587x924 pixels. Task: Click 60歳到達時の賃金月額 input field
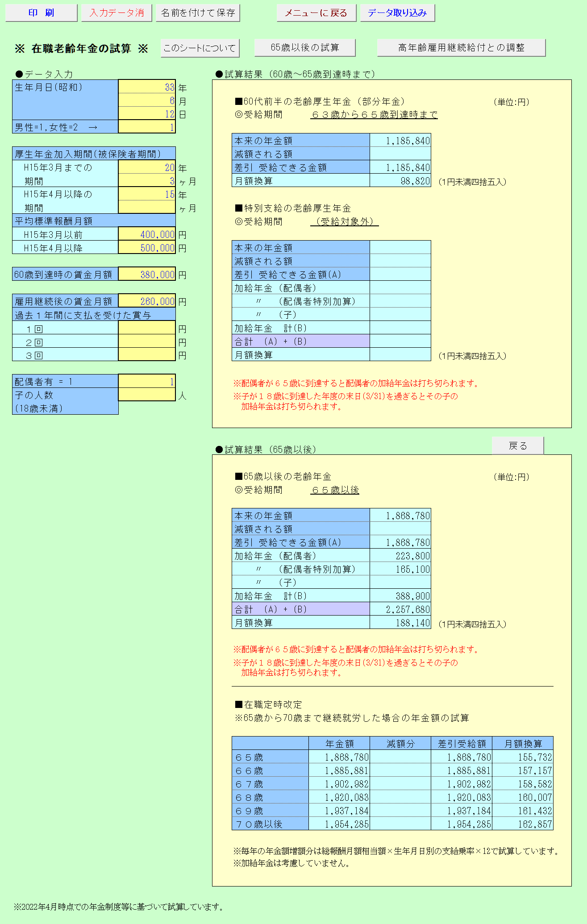[147, 275]
